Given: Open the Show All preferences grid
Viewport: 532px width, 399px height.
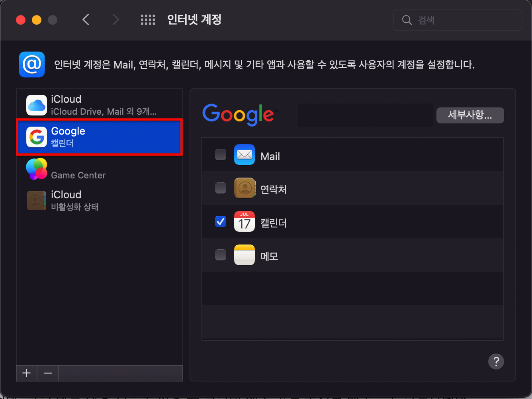Looking at the screenshot, I should [x=148, y=20].
